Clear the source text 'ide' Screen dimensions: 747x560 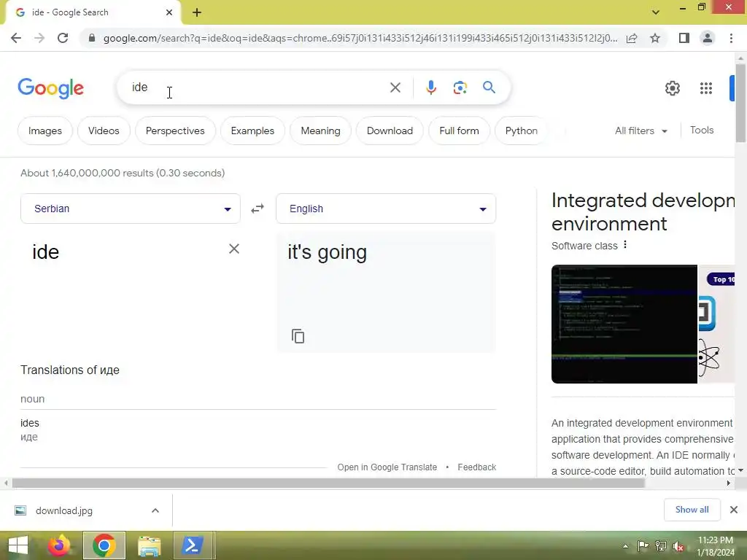(x=234, y=249)
